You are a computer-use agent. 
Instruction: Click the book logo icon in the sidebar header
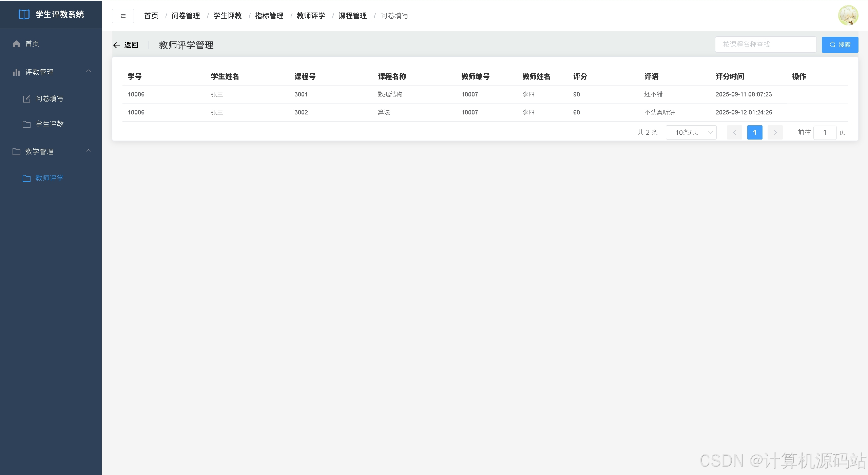(24, 14)
